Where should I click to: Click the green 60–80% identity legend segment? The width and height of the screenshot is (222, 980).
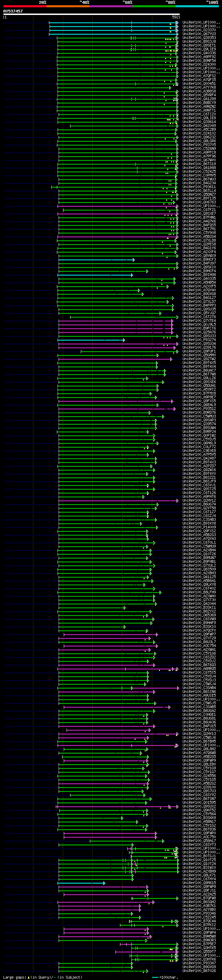click(154, 6)
